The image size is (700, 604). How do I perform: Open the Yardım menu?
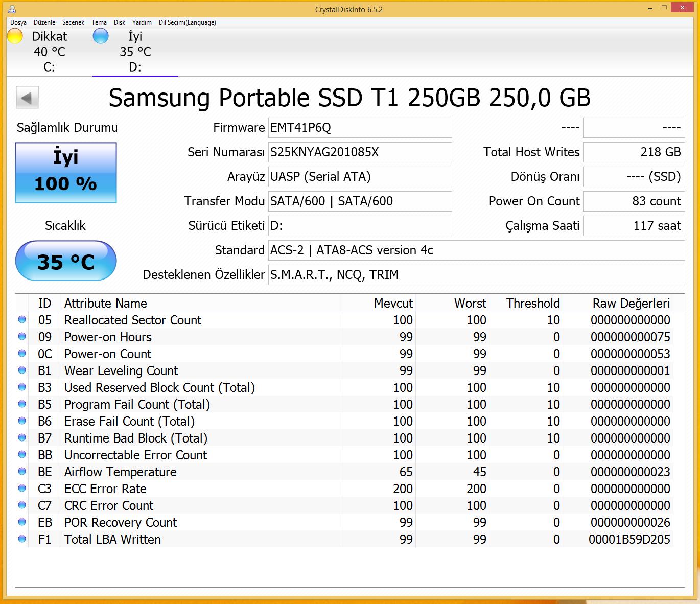[142, 22]
